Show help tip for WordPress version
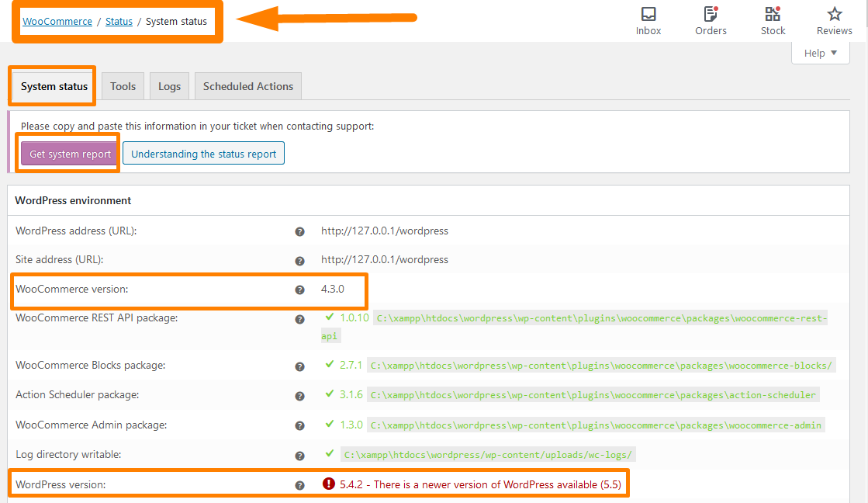This screenshot has width=868, height=503. coord(299,485)
